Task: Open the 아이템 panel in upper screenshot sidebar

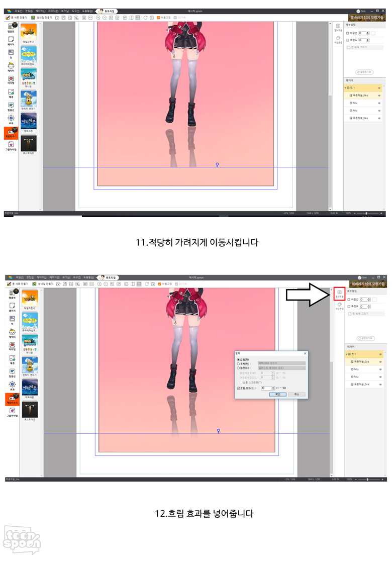Action: pos(11,80)
